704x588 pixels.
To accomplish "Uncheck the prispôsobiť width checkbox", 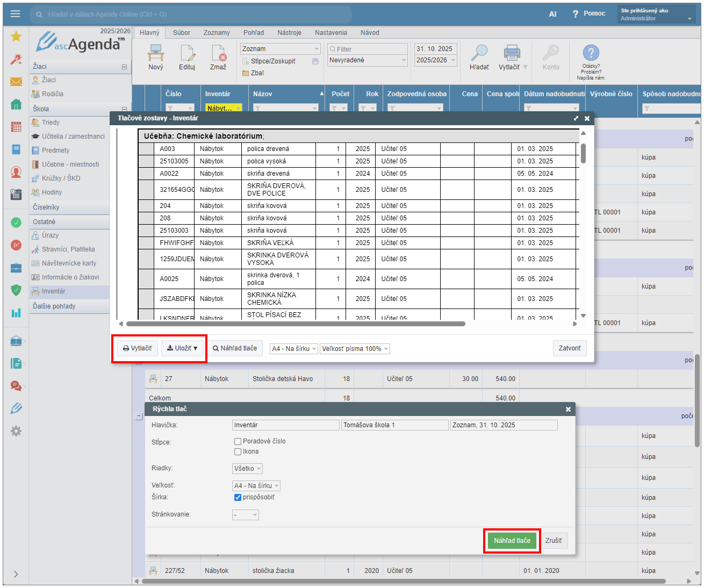I will (238, 498).
